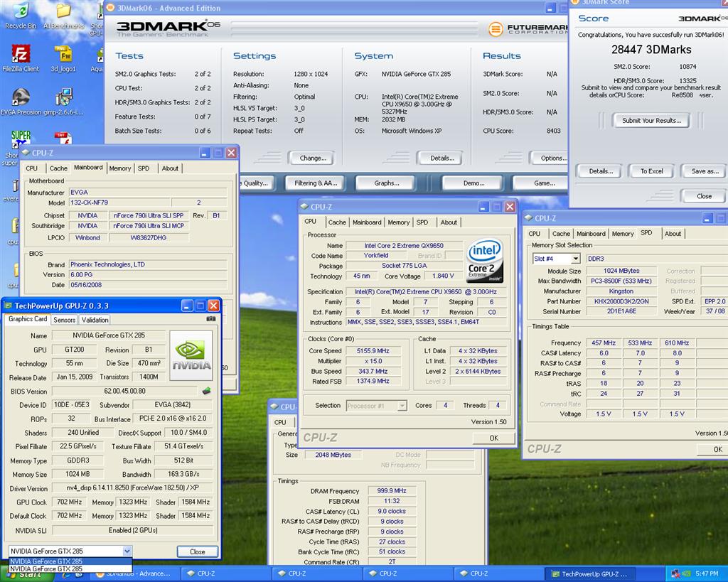This screenshot has width=728, height=582.
Task: Click the GPU-Z screenshot camera icon
Action: [210, 319]
